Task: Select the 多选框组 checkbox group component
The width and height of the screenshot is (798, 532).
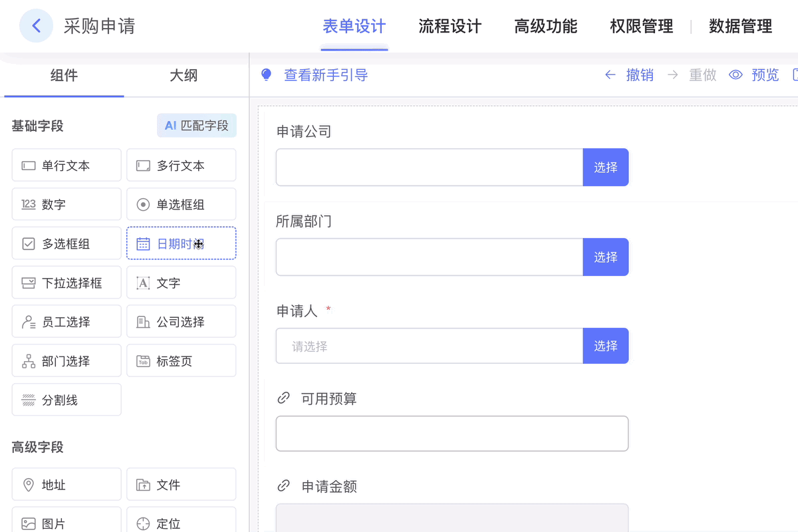Action: coord(66,243)
